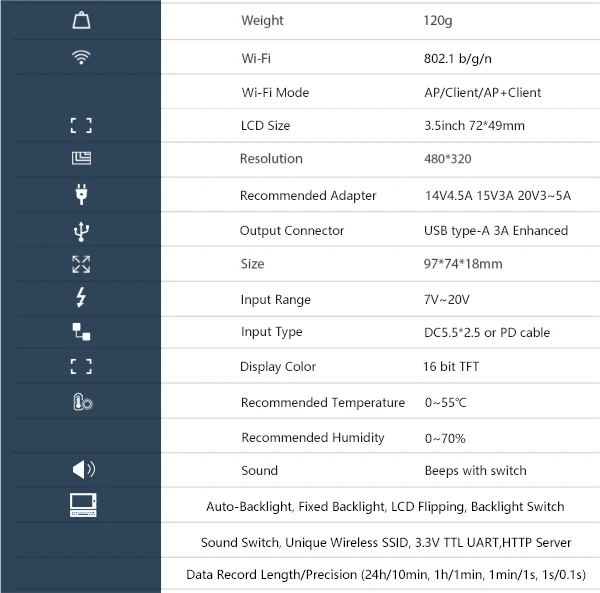Select the 'Recommended Temperature' label
Image resolution: width=600 pixels, height=593 pixels.
pos(323,402)
